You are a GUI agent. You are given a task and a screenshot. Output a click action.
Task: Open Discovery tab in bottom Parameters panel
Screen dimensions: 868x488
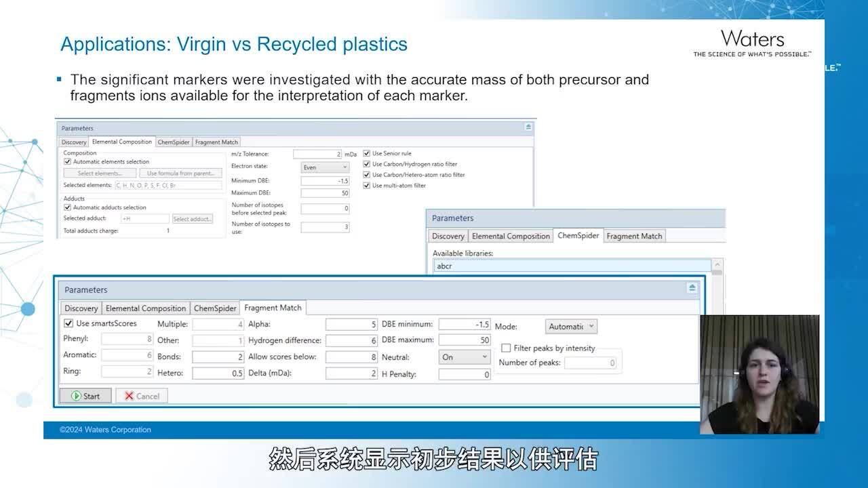tap(81, 308)
